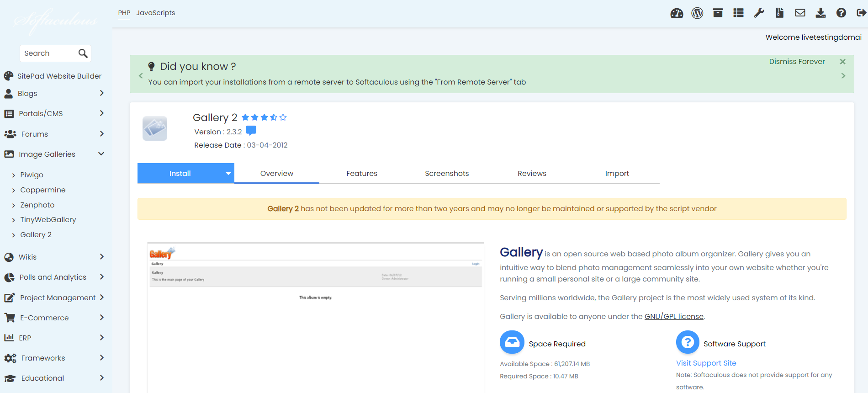
Task: Open the control panel dashboard gauge icon
Action: coord(677,13)
